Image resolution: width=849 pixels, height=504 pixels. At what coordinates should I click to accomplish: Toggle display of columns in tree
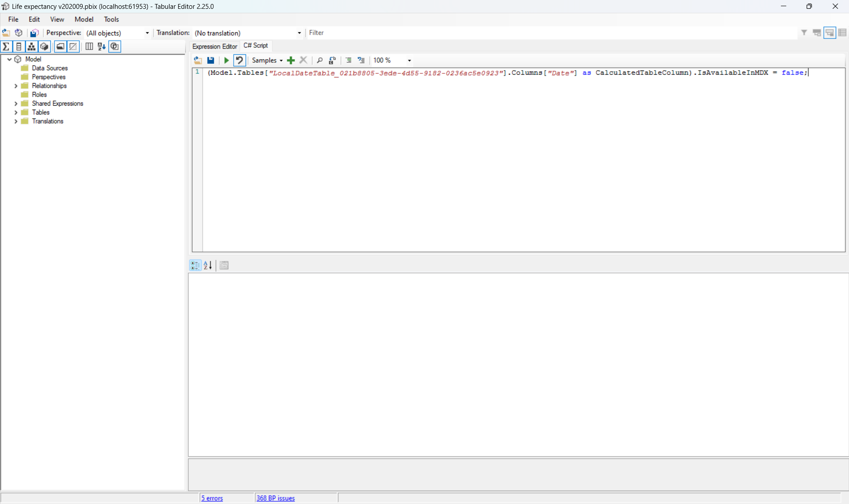point(19,46)
